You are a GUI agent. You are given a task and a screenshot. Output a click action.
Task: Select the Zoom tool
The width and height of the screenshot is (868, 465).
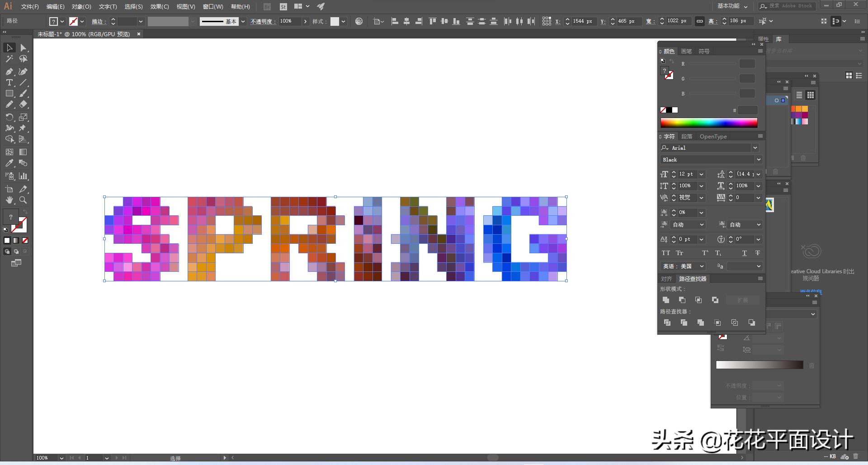point(23,200)
